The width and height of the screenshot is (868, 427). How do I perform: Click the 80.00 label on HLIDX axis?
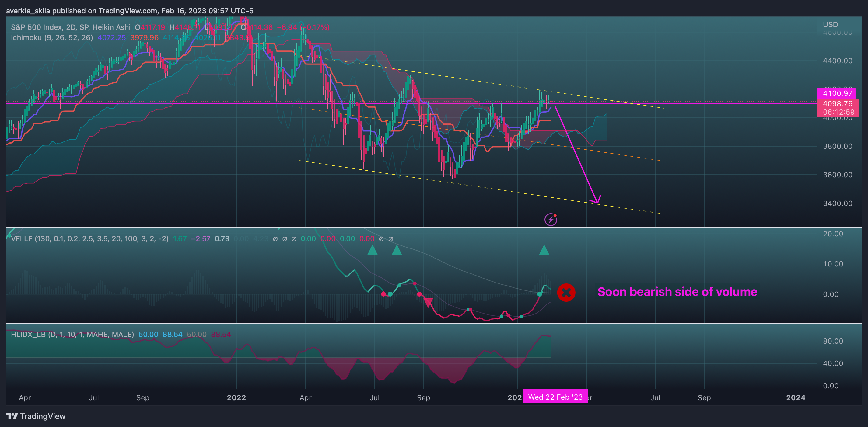(833, 342)
